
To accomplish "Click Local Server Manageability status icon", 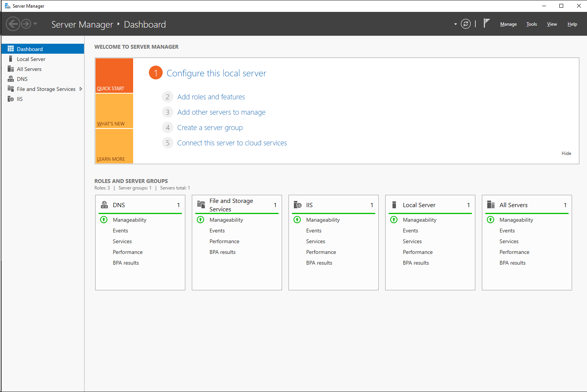I will tap(394, 220).
